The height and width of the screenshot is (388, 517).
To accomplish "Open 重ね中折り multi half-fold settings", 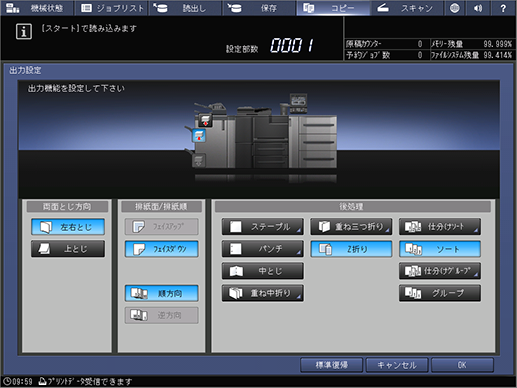I will pyautogui.click(x=263, y=293).
